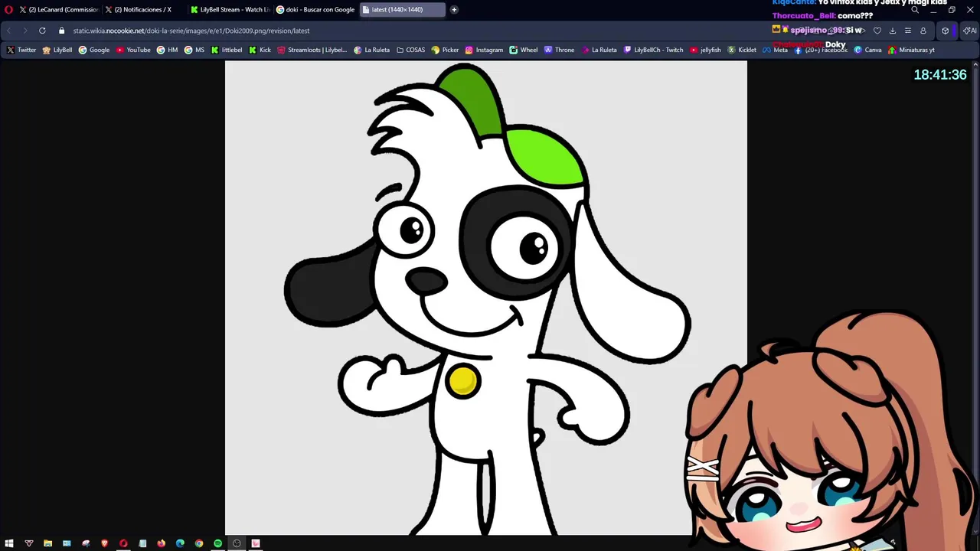Launch Brave browser from the taskbar

pyautogui.click(x=104, y=543)
